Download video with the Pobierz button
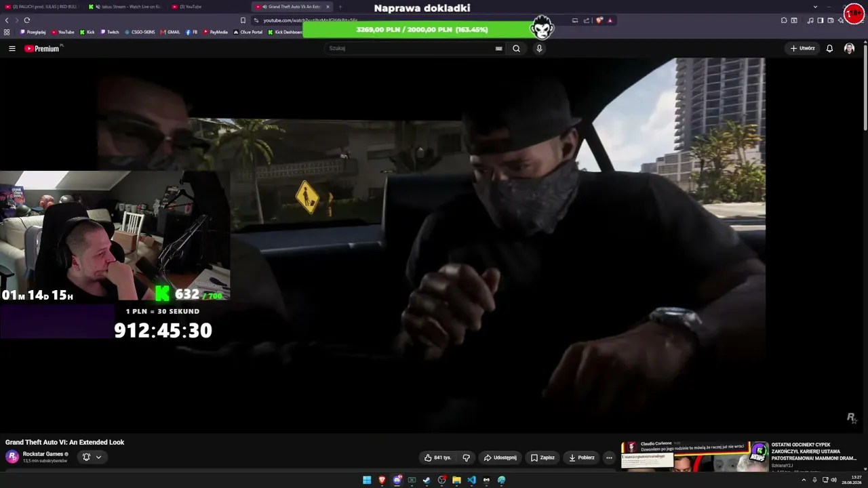The width and height of the screenshot is (868, 488). click(x=581, y=457)
